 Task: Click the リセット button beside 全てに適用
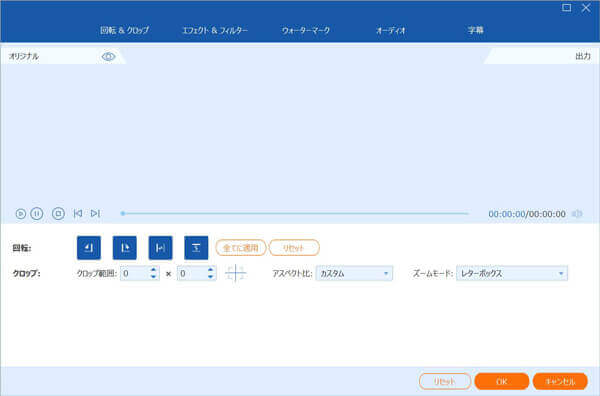pyautogui.click(x=294, y=248)
